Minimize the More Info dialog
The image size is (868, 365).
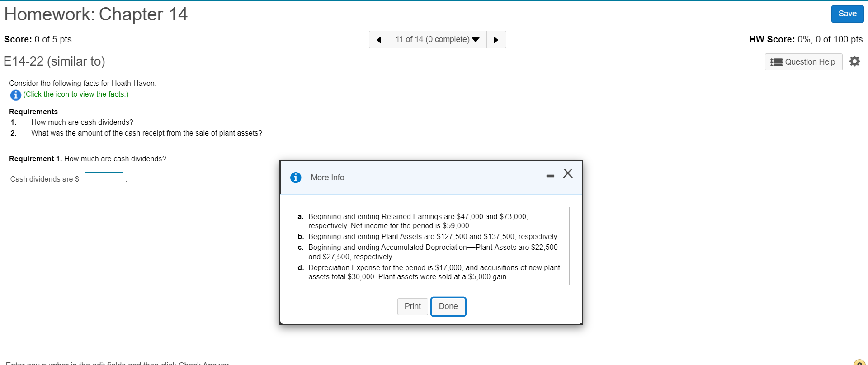tap(550, 176)
